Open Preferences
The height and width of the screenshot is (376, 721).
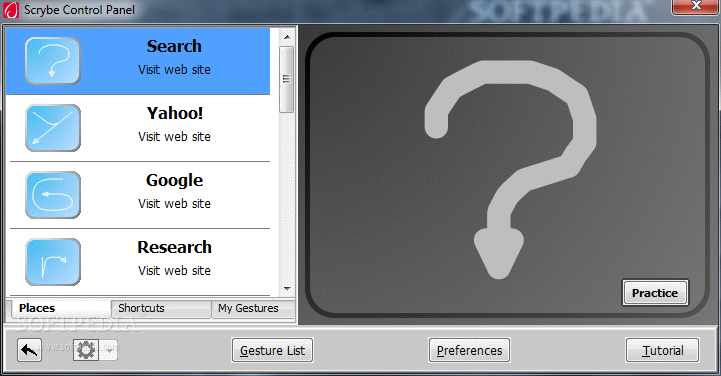coord(469,350)
